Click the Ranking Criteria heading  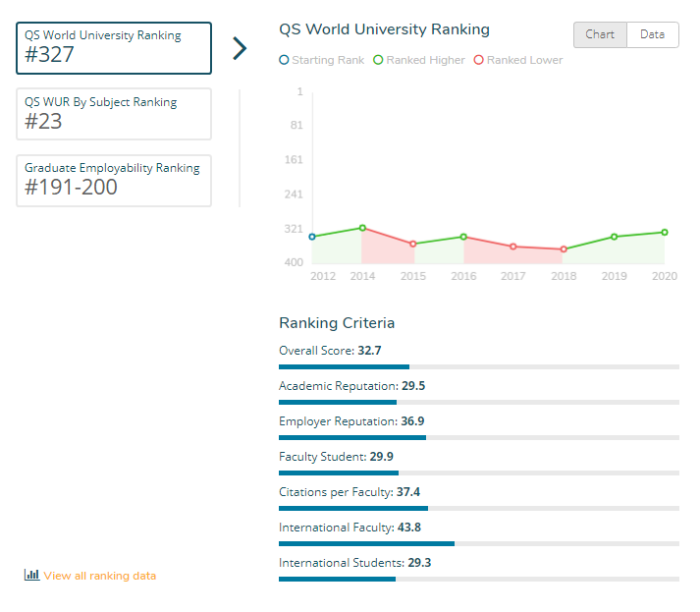point(337,323)
